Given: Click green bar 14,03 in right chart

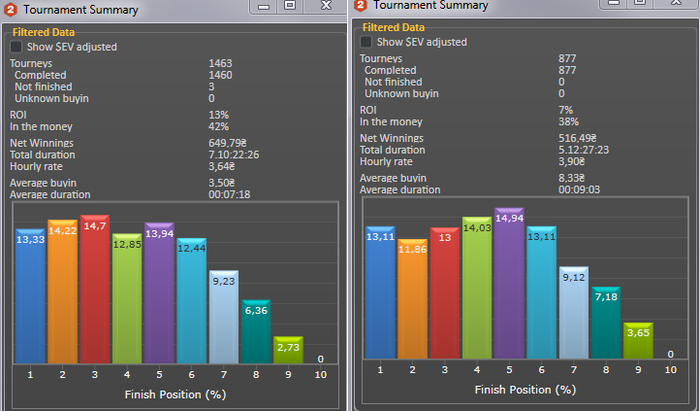Looking at the screenshot, I should click(477, 288).
